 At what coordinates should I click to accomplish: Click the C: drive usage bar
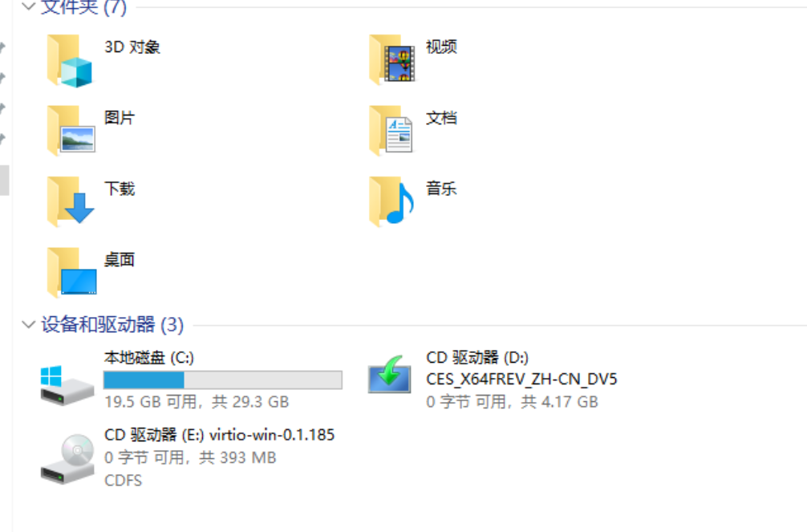[x=223, y=380]
